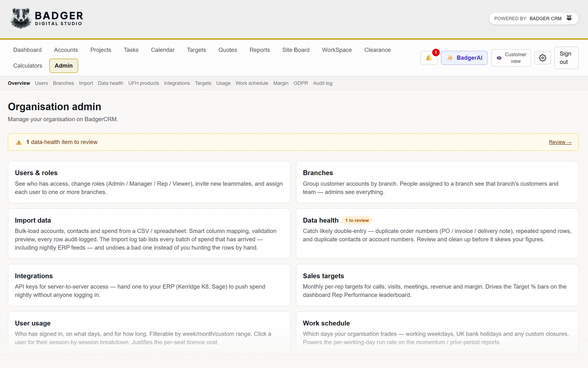Open the Dashboard menu item

coord(27,50)
